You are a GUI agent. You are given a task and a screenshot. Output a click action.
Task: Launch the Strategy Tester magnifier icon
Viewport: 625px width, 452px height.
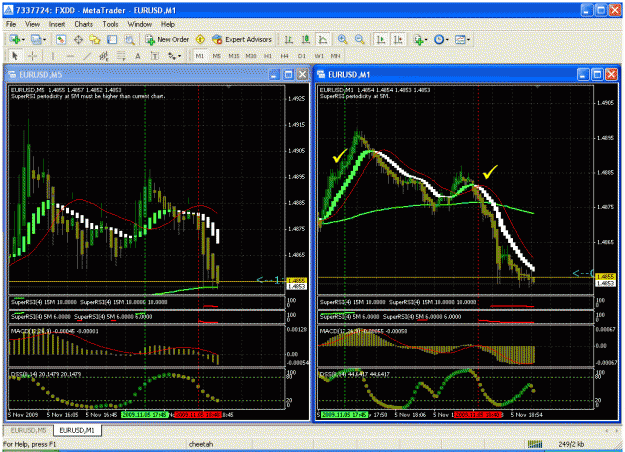click(130, 39)
